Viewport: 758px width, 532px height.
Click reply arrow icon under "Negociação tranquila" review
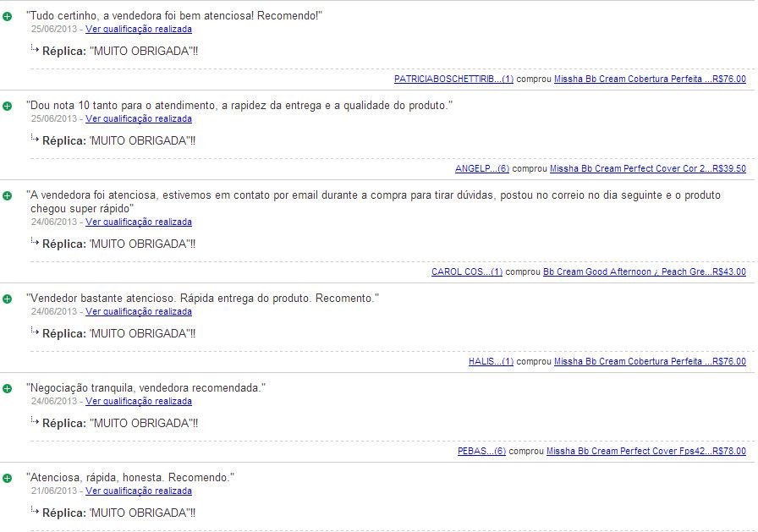click(x=35, y=420)
